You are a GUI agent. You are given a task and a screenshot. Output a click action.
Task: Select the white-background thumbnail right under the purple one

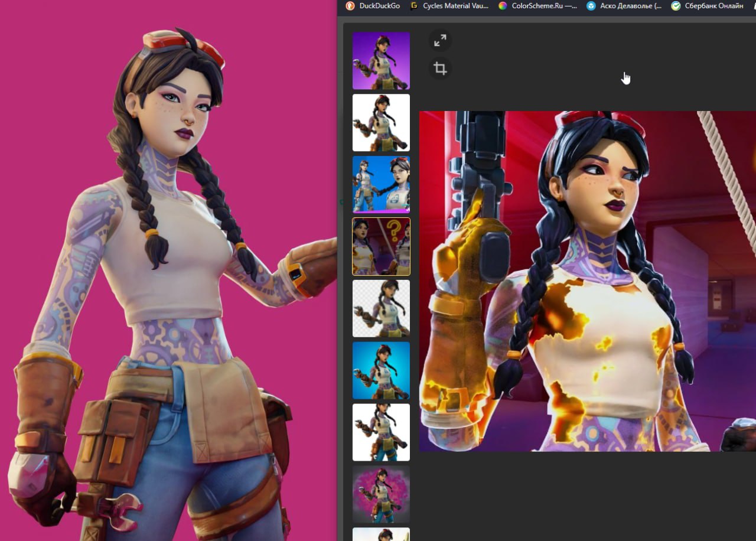click(381, 123)
